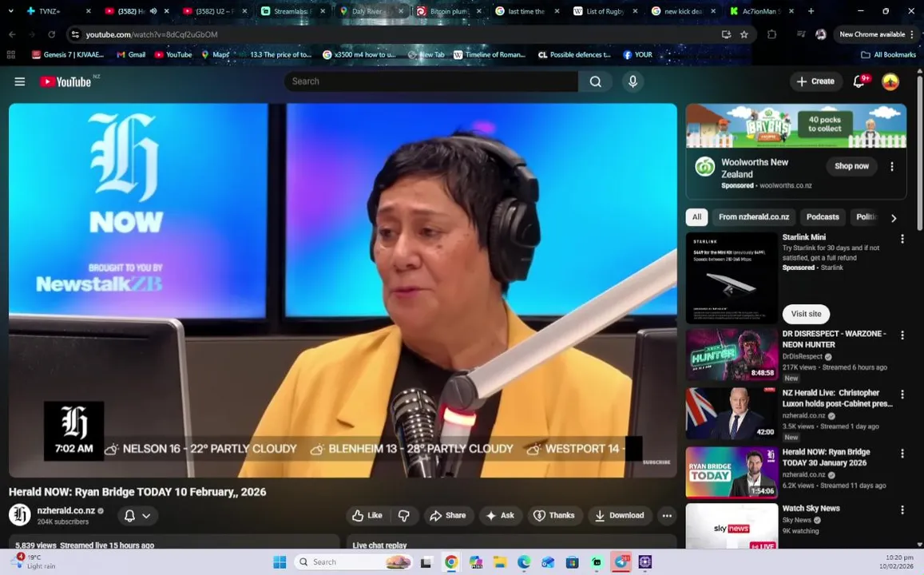This screenshot has height=575, width=924.
Task: Click the Ask button
Action: [x=500, y=515]
